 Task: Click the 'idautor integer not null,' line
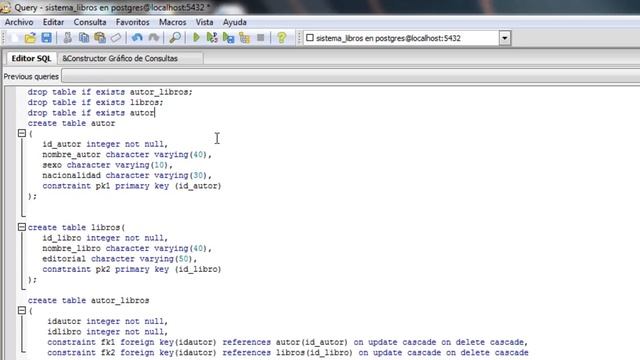coord(107,321)
